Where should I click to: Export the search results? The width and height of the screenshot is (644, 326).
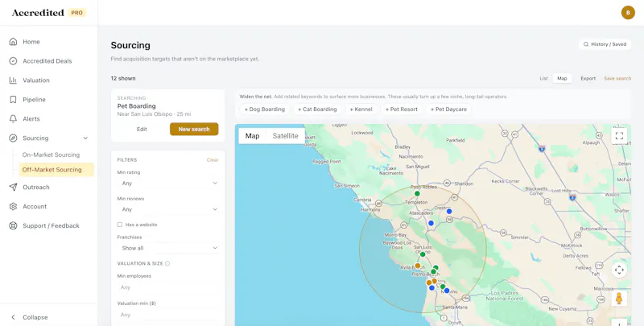click(x=588, y=78)
